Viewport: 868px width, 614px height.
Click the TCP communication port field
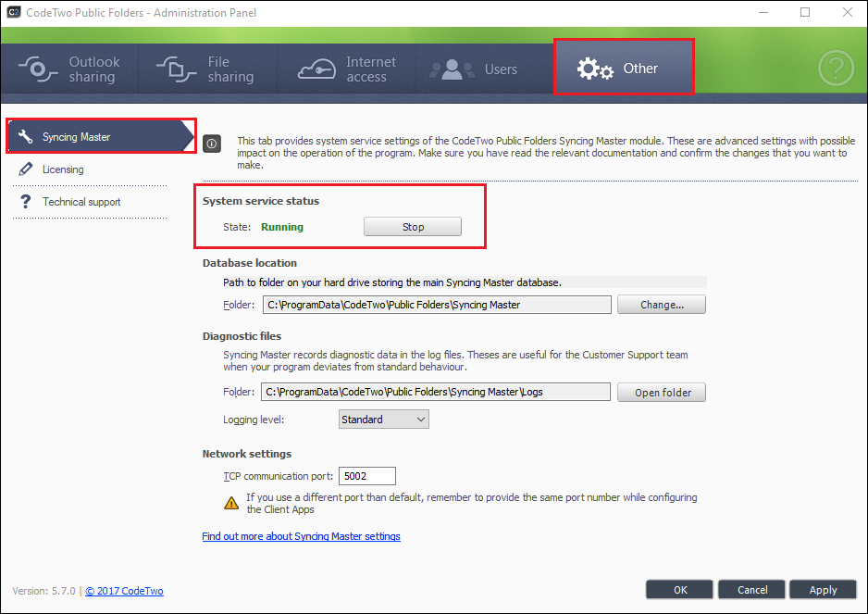point(366,475)
